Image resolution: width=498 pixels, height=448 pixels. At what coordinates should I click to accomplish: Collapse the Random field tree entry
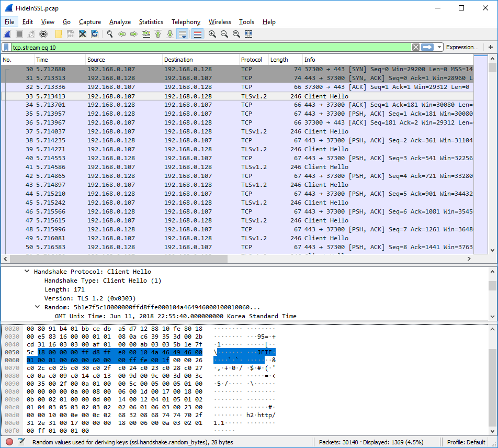pyautogui.click(x=37, y=307)
